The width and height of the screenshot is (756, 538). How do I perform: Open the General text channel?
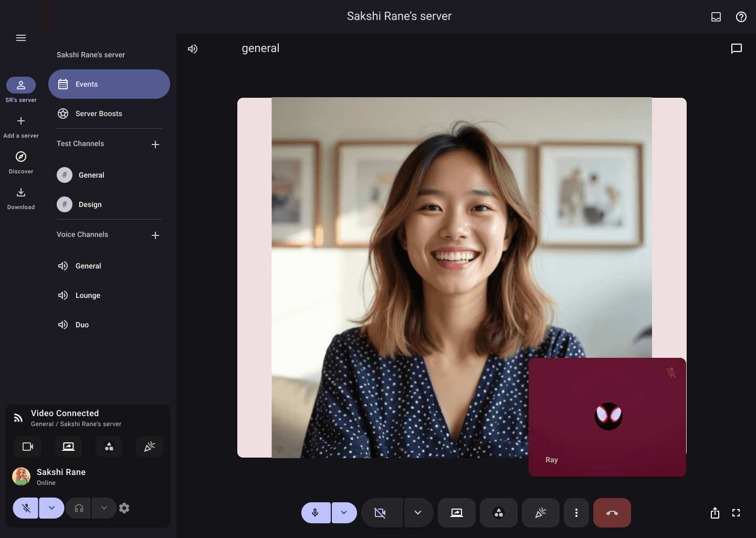pyautogui.click(x=109, y=175)
